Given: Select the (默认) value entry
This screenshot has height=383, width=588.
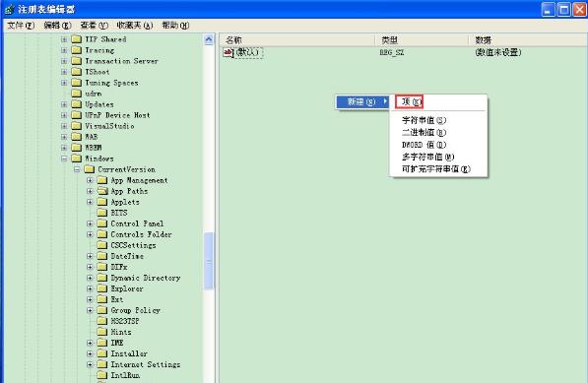Looking at the screenshot, I should (x=248, y=52).
